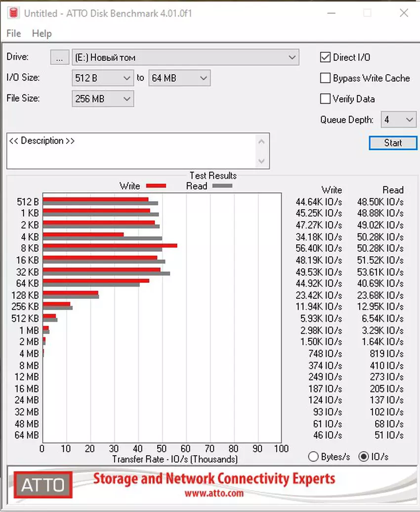420x512 pixels.
Task: Enable the Verify Data checkbox
Action: [x=325, y=99]
